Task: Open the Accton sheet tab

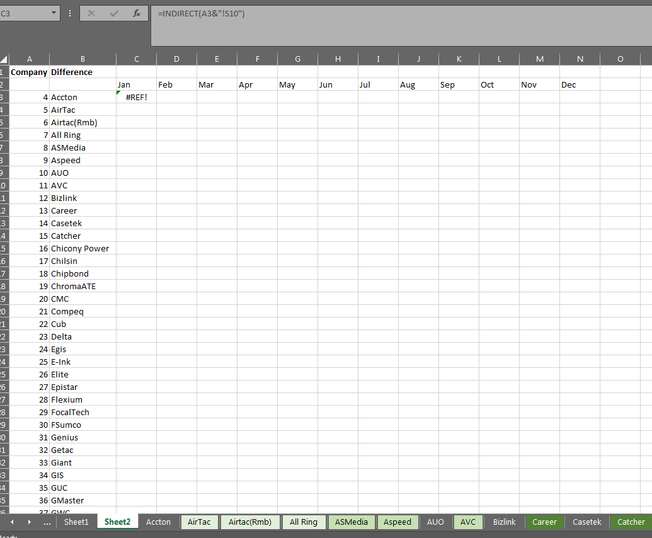Action: (x=158, y=522)
